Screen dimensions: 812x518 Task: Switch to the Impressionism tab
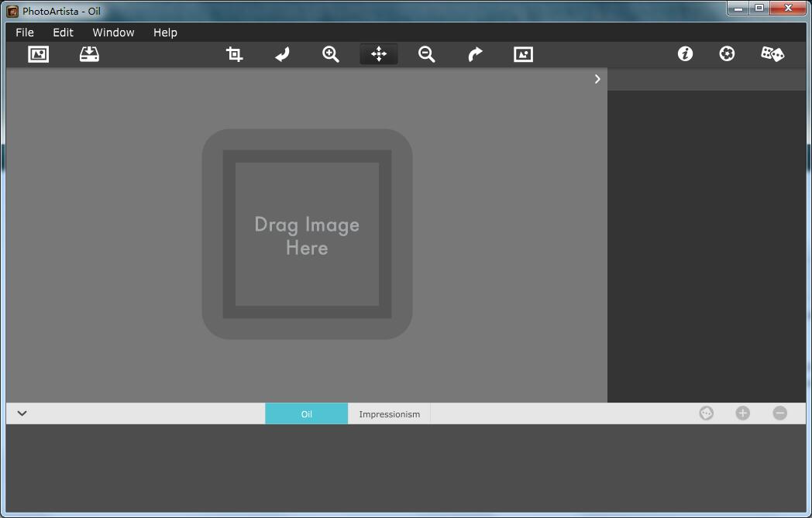[x=389, y=414]
